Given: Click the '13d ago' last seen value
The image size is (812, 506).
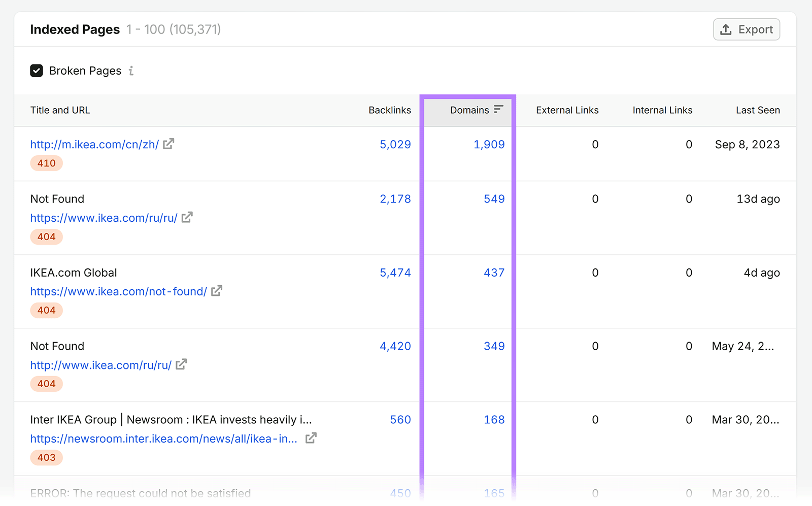Looking at the screenshot, I should [758, 199].
